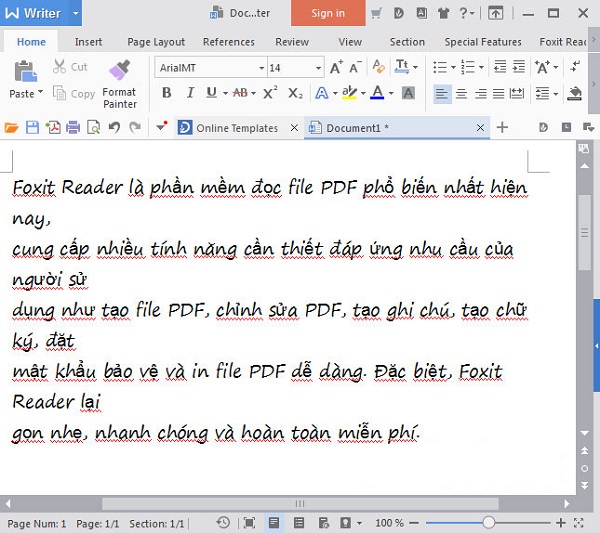
Task: Increase paragraph indent
Action: pos(519,67)
